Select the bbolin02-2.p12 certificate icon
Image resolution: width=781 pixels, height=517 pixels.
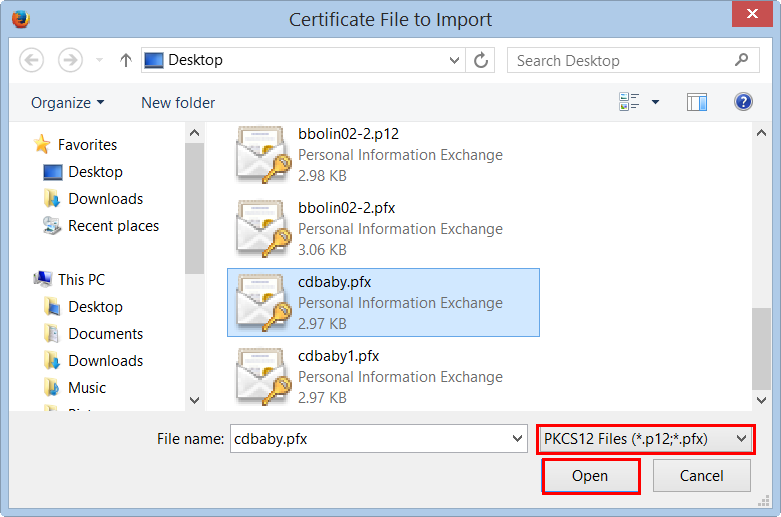pos(263,155)
